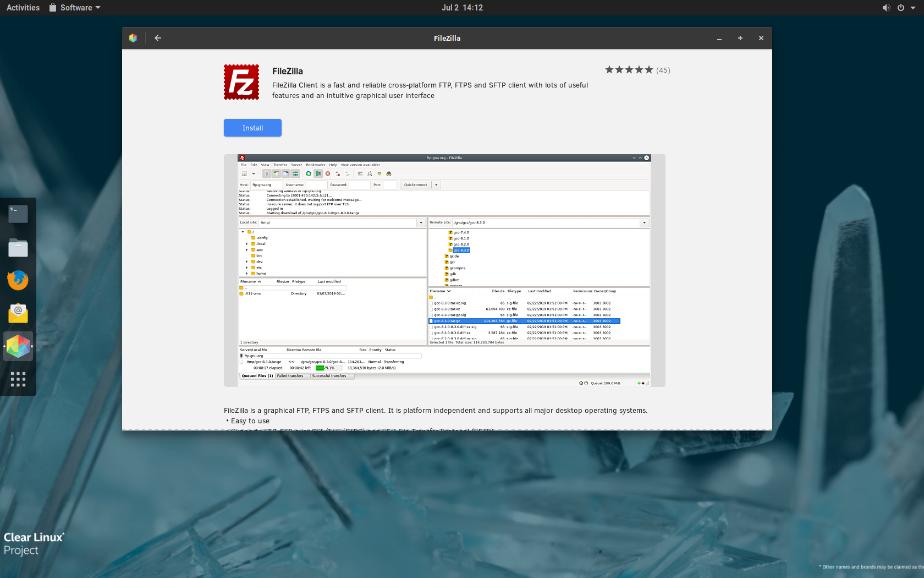924x578 pixels.
Task: Open the FileZilla screenshot preview
Action: click(444, 270)
